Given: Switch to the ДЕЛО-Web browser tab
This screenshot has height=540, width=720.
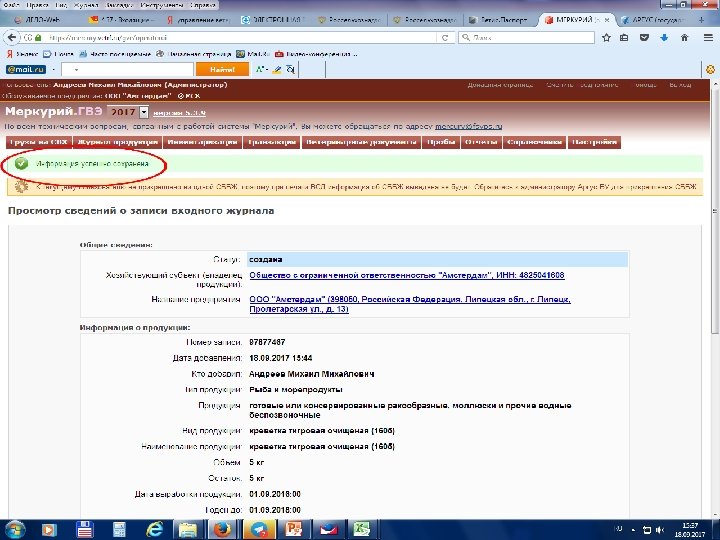Looking at the screenshot, I should [45, 20].
